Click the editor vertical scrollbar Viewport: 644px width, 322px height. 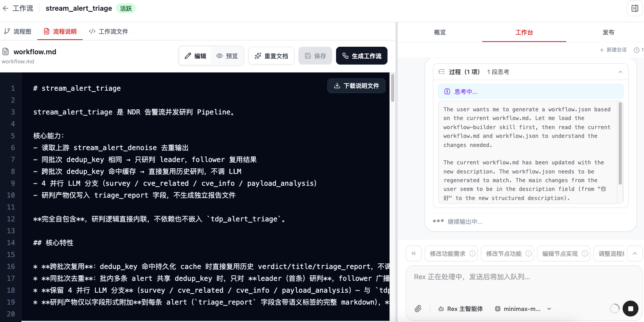(392, 88)
